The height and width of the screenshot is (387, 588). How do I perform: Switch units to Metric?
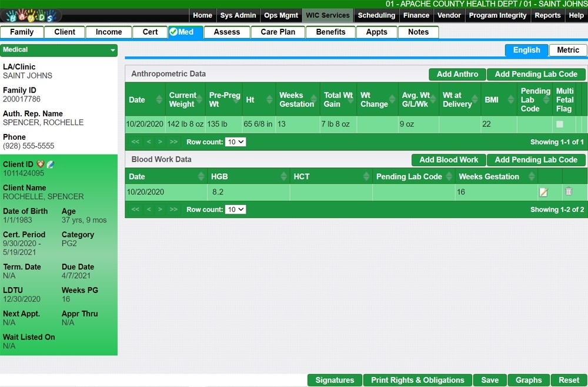(568, 50)
